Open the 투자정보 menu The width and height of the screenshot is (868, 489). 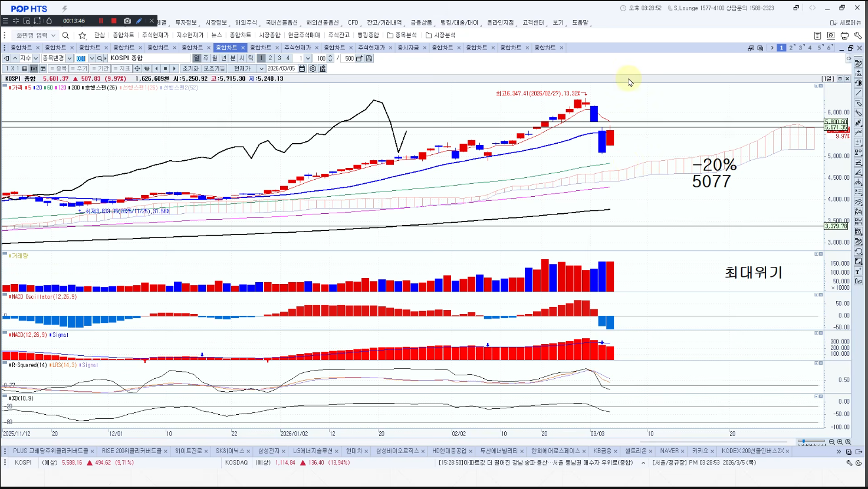(x=186, y=22)
